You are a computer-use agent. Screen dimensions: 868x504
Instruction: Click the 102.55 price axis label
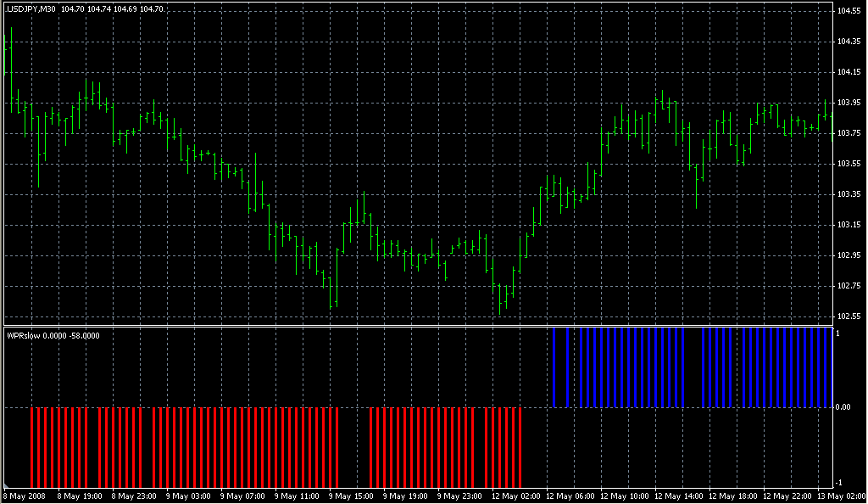(x=849, y=316)
